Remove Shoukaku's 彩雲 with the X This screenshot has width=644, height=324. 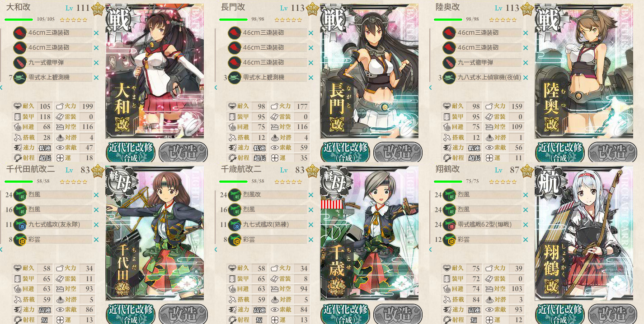(526, 240)
